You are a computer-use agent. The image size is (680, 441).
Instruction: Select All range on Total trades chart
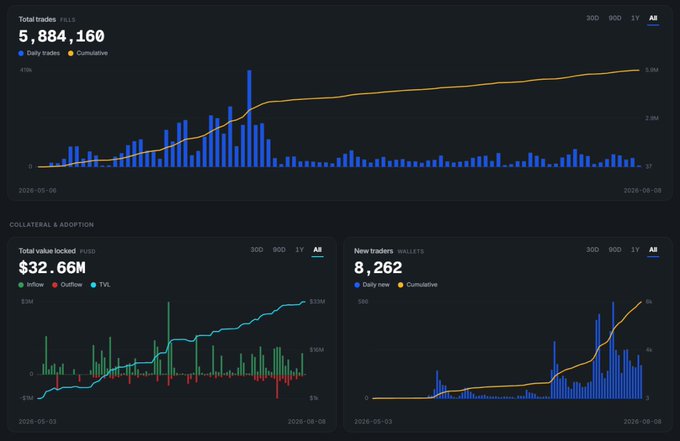(x=653, y=18)
